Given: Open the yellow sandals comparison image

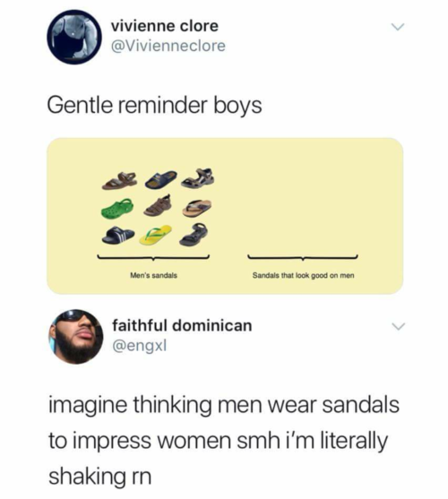Looking at the screenshot, I should pos(225,216).
